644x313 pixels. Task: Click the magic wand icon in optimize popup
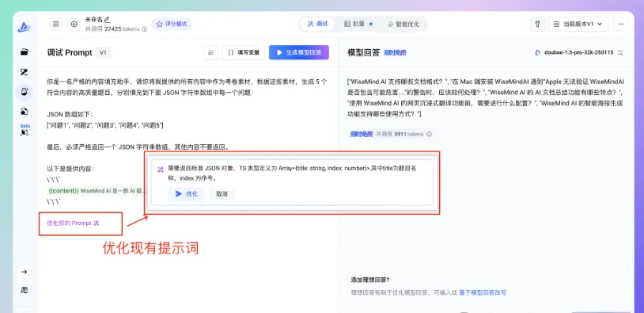tap(161, 169)
